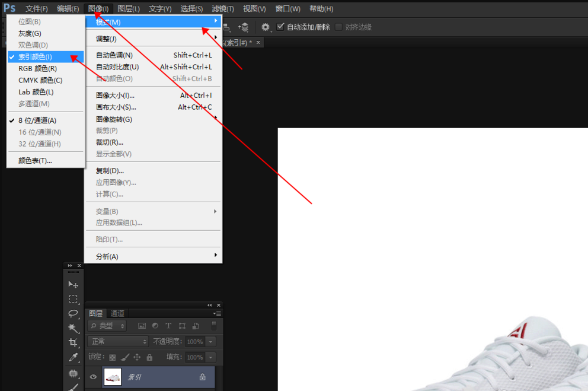Expand the 分析(A) submenu
Image resolution: width=588 pixels, height=391 pixels.
154,257
